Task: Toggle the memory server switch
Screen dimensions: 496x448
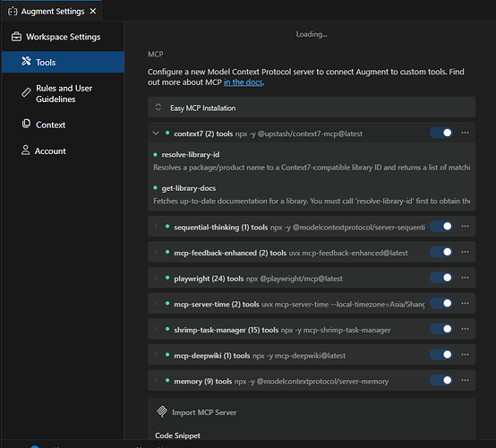Action: (x=441, y=380)
